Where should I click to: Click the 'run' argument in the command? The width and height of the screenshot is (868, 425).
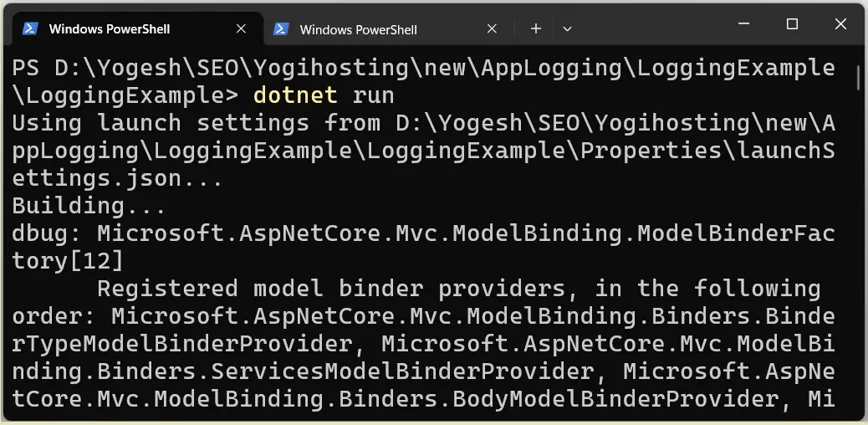373,95
